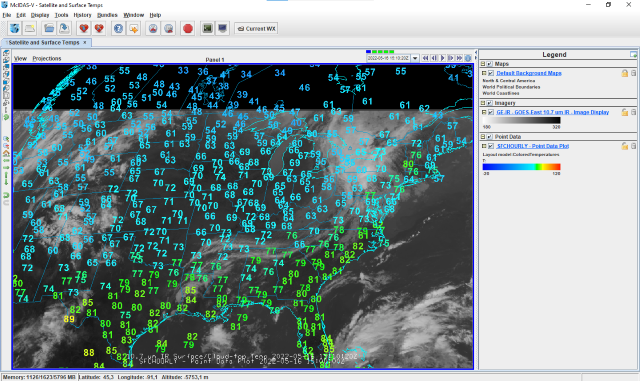
Task: Open the Display menu
Action: pos(40,15)
